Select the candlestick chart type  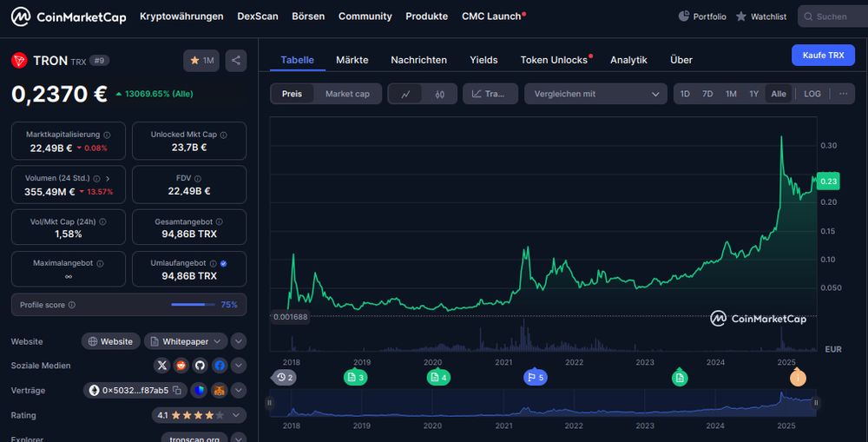pos(440,94)
